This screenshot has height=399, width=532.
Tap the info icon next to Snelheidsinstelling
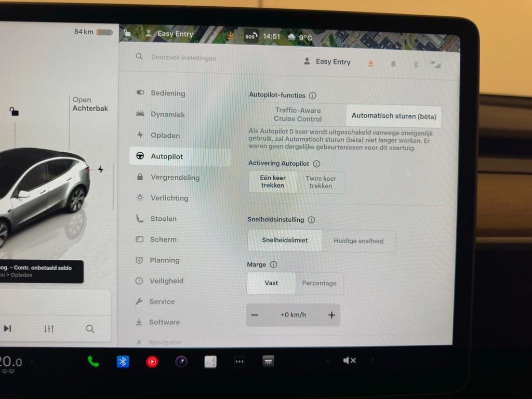click(311, 220)
